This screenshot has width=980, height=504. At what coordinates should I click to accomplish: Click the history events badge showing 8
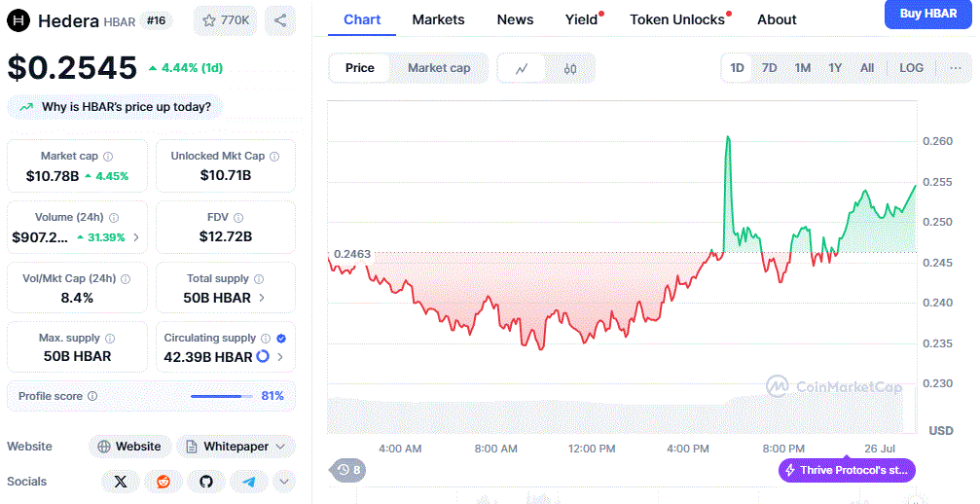[348, 470]
